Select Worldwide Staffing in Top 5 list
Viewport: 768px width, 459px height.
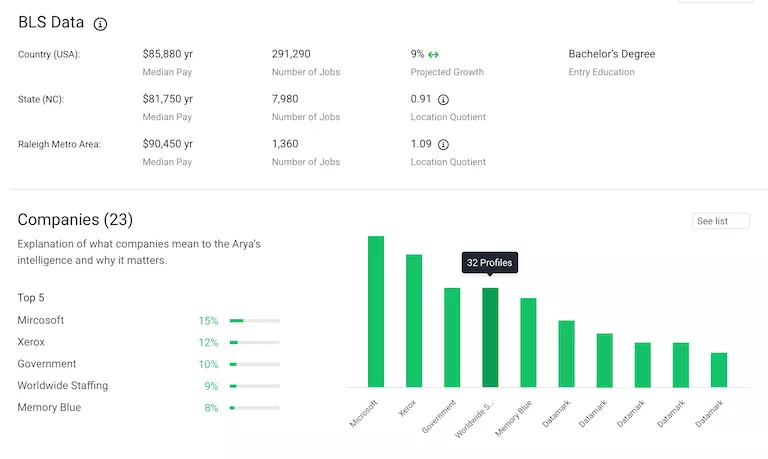[x=63, y=386]
